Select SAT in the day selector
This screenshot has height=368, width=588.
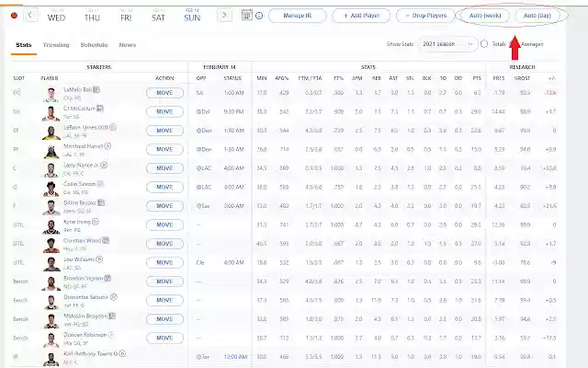(x=158, y=16)
